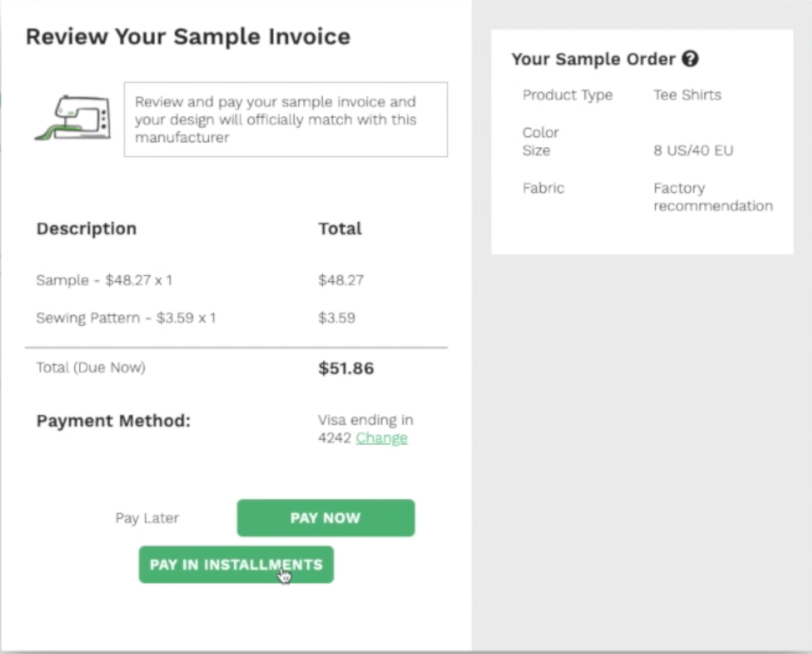Click the Review Your Sample Invoice heading

[188, 37]
